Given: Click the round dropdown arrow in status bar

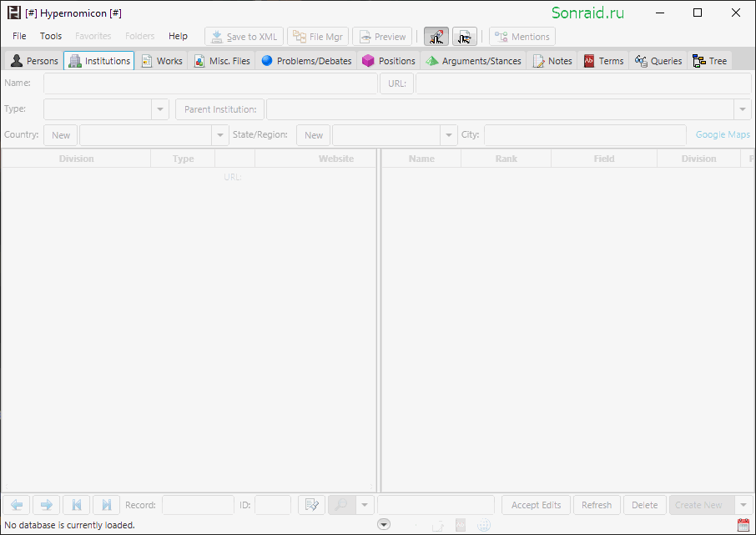Looking at the screenshot, I should point(384,524).
